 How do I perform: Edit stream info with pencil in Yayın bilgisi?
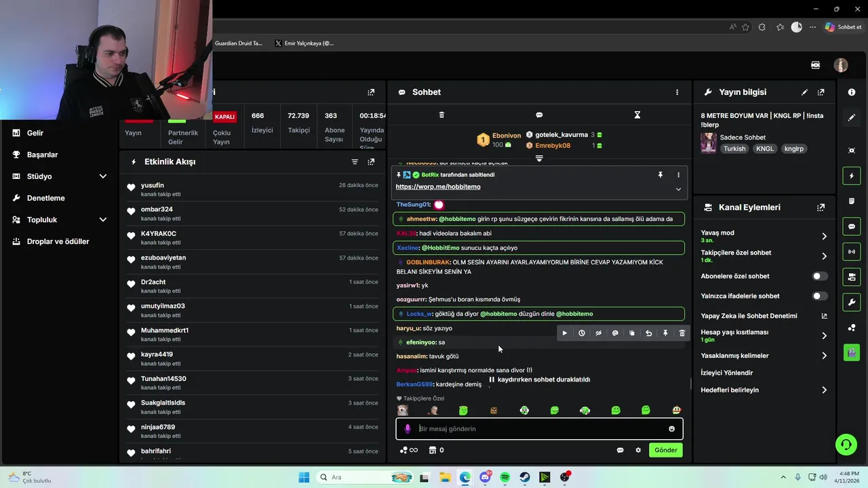[x=805, y=92]
